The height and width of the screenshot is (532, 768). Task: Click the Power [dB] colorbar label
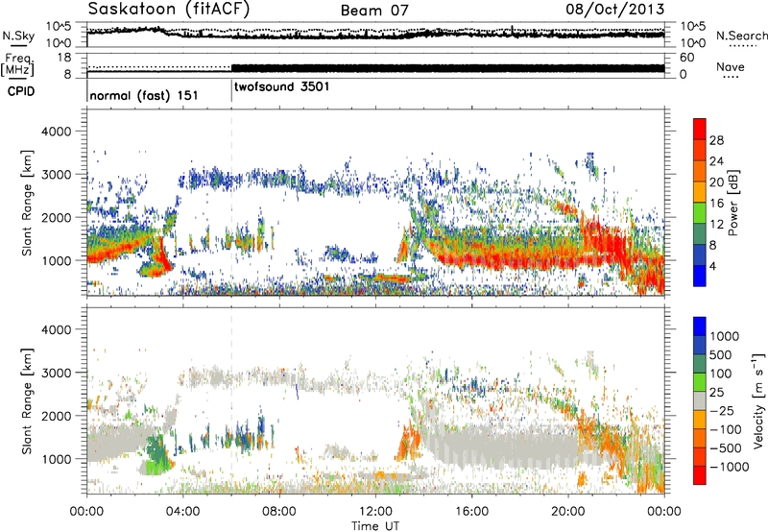coord(733,203)
